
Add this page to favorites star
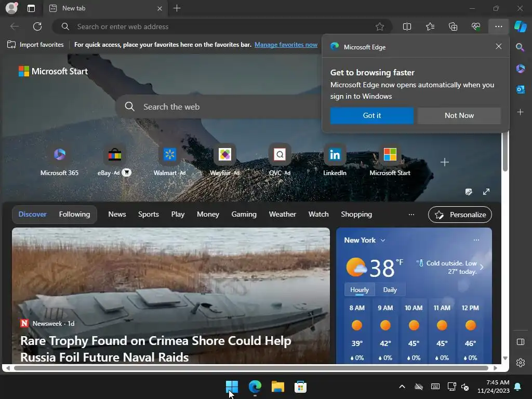(380, 26)
